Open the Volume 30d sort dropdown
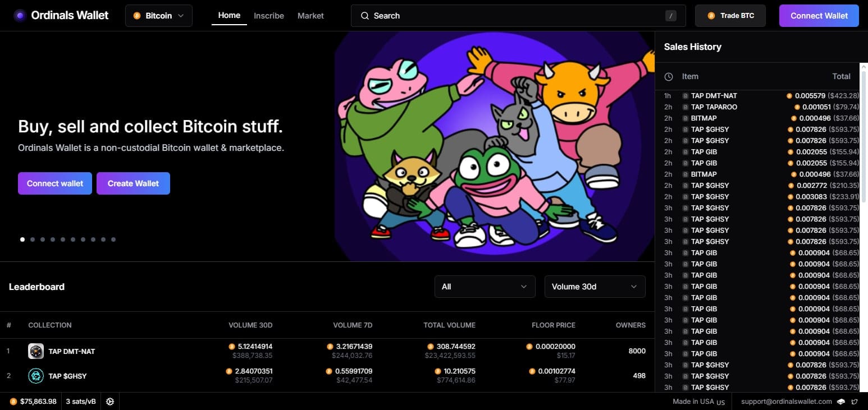This screenshot has width=868, height=410. click(x=595, y=287)
